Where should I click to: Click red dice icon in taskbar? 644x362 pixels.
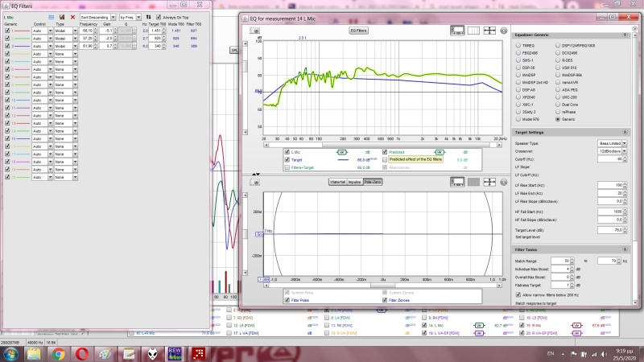click(x=199, y=354)
